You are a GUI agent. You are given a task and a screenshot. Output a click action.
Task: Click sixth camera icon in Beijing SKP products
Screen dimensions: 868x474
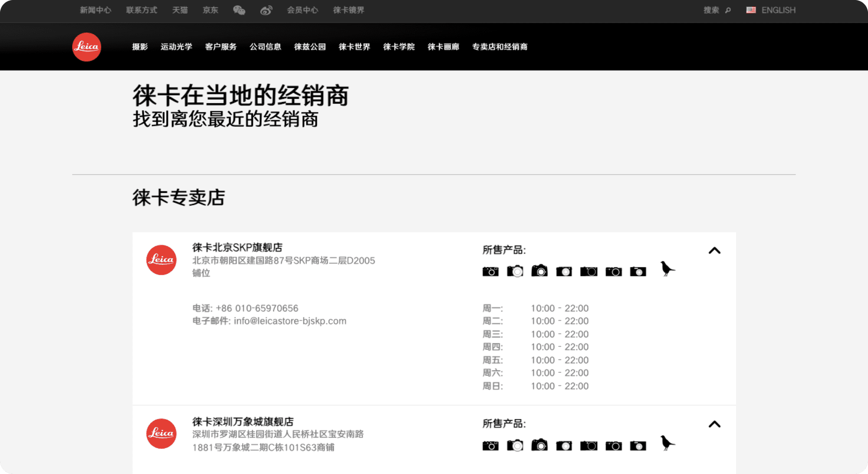pos(614,271)
